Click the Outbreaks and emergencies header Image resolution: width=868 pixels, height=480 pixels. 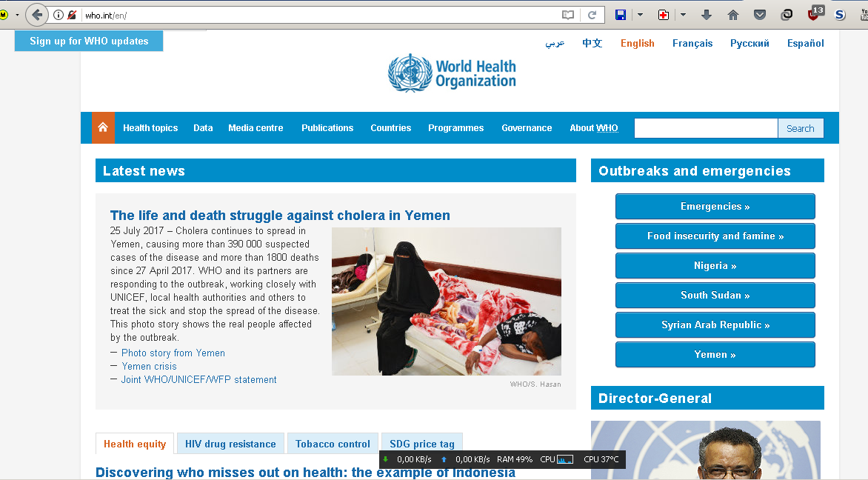pos(707,170)
